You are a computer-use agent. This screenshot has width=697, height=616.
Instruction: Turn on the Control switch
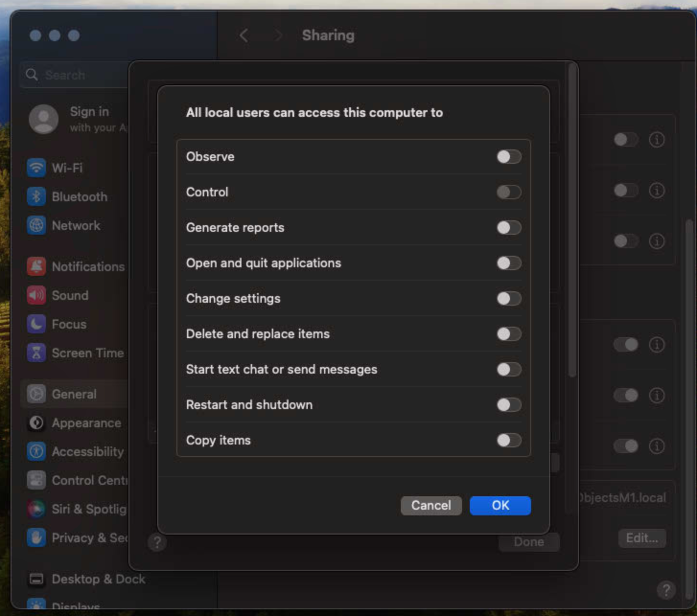(x=509, y=192)
